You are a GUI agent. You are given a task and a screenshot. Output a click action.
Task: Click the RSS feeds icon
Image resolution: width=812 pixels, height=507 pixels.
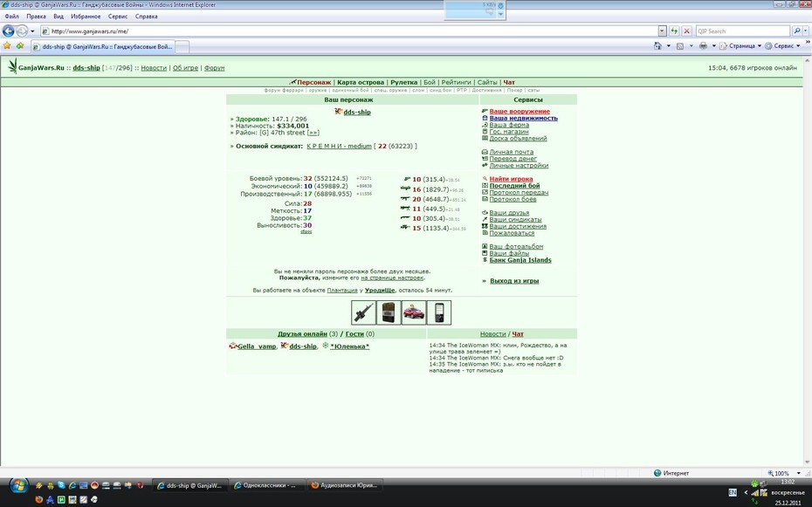680,46
